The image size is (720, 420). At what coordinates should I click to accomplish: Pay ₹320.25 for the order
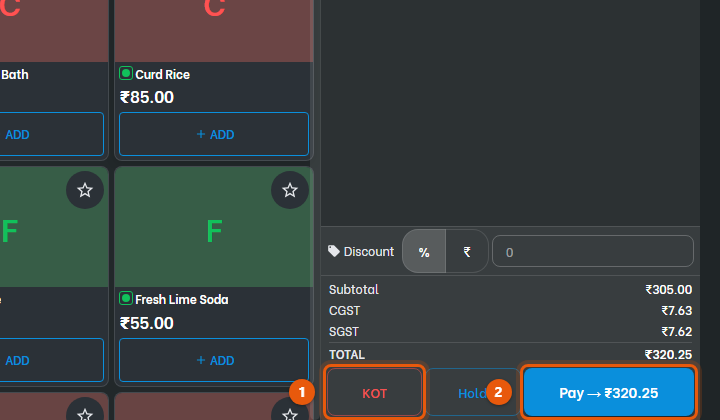[609, 393]
